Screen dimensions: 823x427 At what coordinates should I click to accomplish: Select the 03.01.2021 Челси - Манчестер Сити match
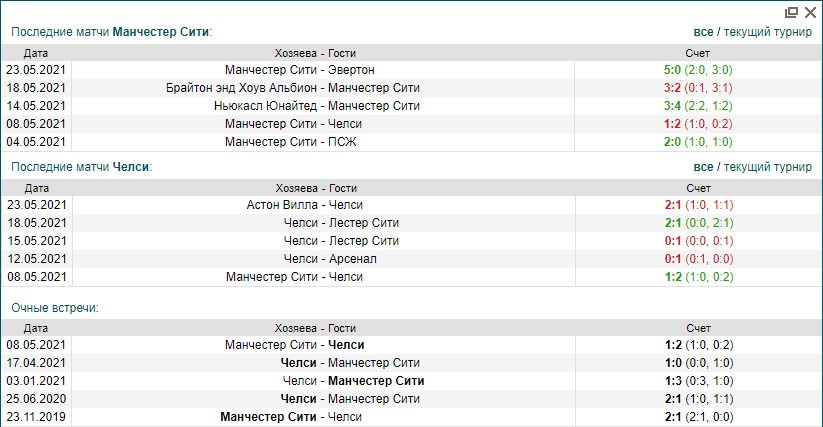pyautogui.click(x=353, y=381)
